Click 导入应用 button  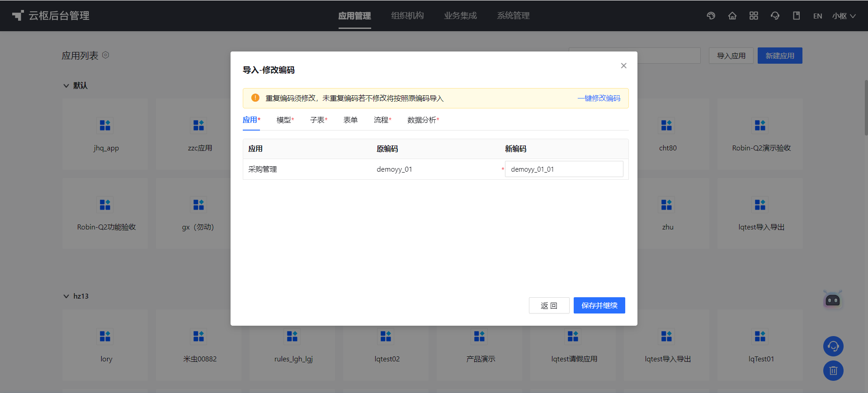click(x=731, y=56)
